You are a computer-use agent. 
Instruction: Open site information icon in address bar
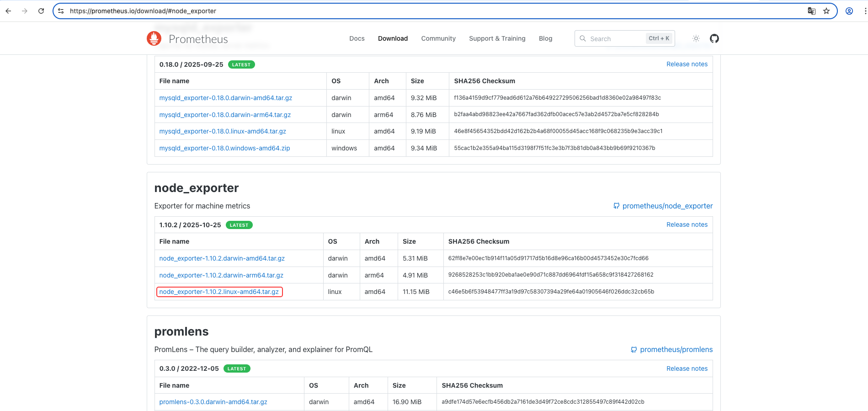(61, 11)
